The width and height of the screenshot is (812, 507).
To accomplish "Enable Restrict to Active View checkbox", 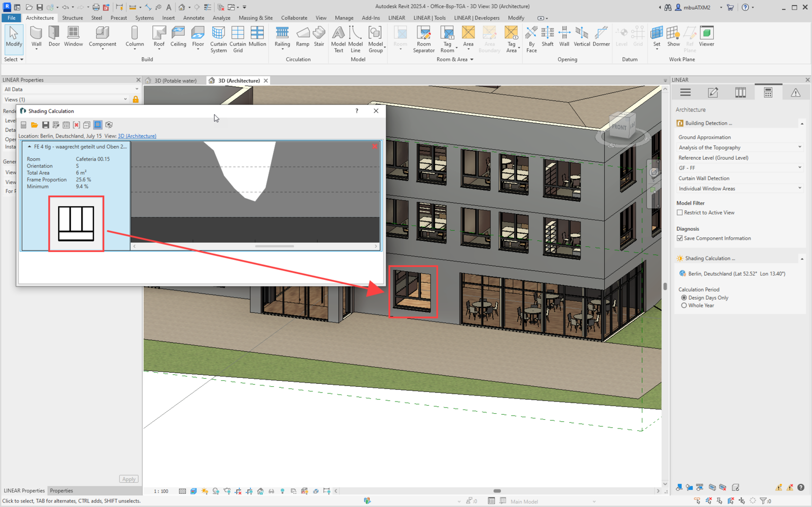I will [x=680, y=213].
